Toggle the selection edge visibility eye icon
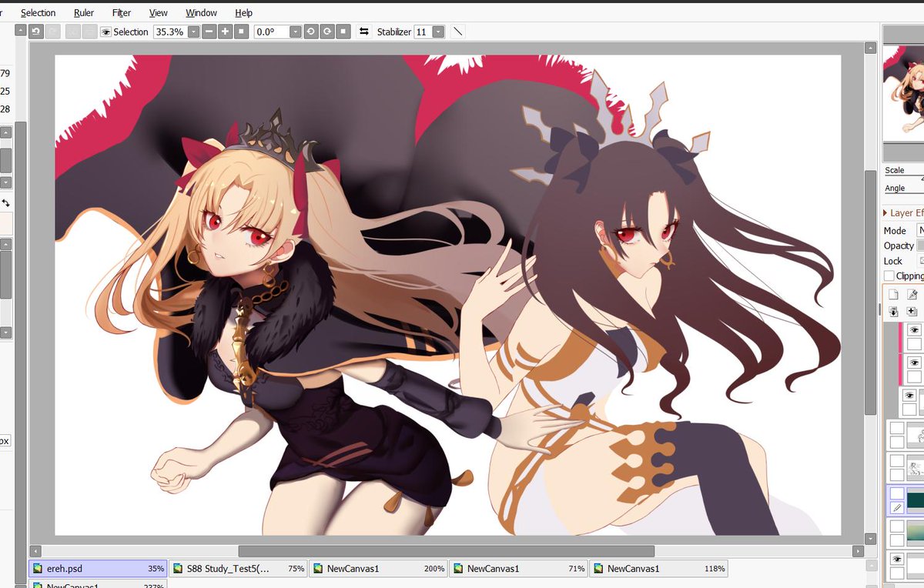This screenshot has height=588, width=924. coord(105,32)
